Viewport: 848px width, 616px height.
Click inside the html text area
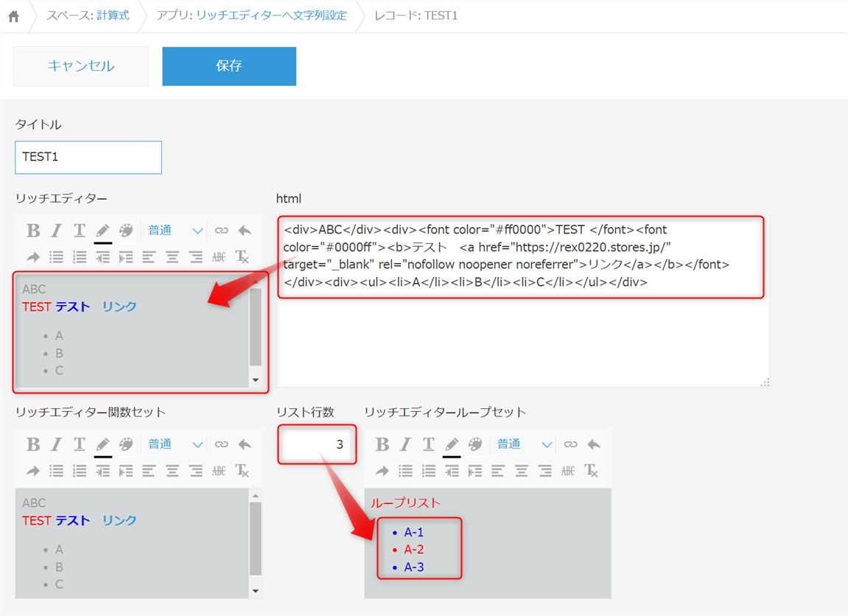click(x=523, y=301)
